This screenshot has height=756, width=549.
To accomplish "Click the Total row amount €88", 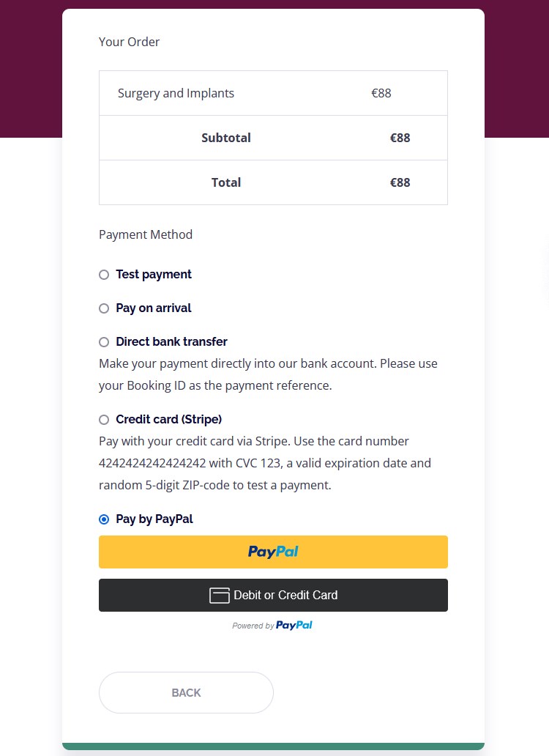I will point(400,182).
